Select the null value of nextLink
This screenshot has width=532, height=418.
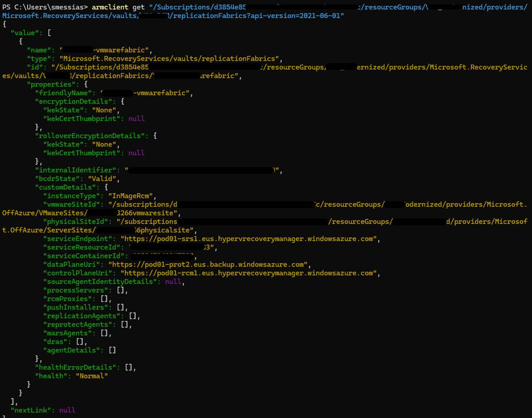coord(67,410)
